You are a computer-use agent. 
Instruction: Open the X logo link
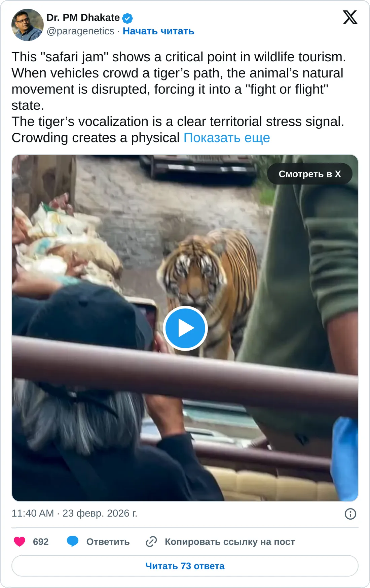click(350, 18)
